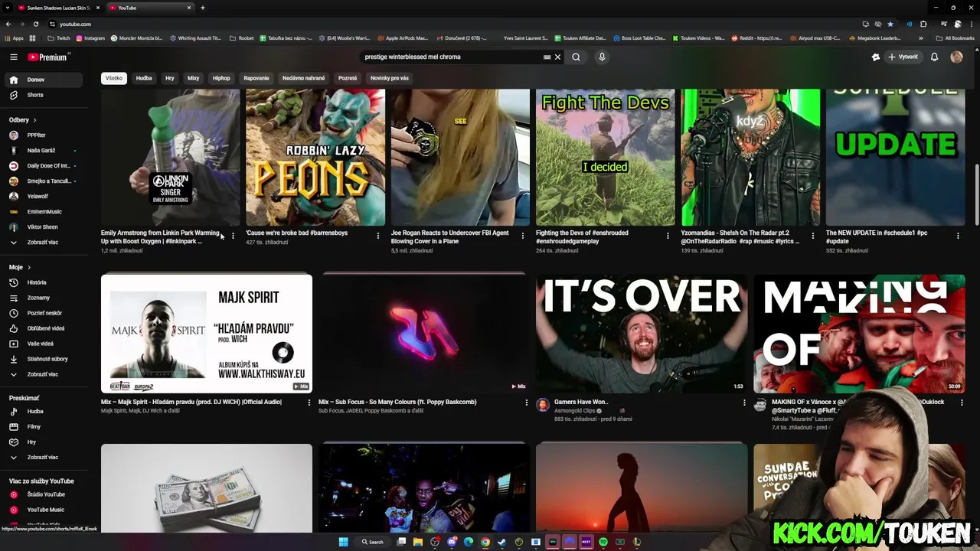Open Steam from the Windows taskbar

[x=502, y=542]
